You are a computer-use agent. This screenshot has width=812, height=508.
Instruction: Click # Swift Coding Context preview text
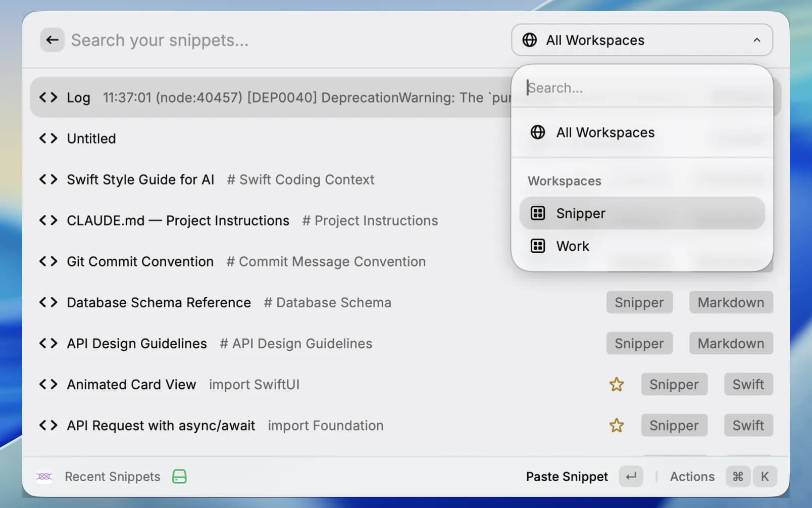300,179
